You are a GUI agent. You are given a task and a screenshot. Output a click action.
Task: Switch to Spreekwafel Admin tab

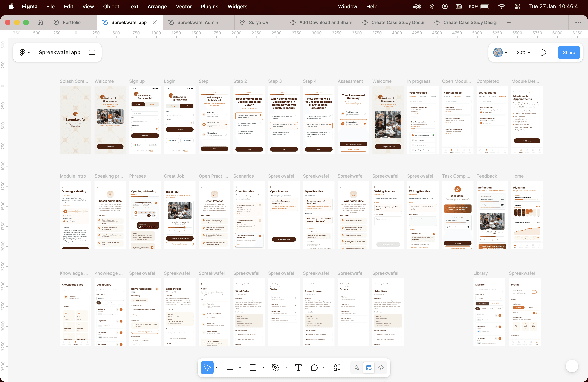click(198, 22)
